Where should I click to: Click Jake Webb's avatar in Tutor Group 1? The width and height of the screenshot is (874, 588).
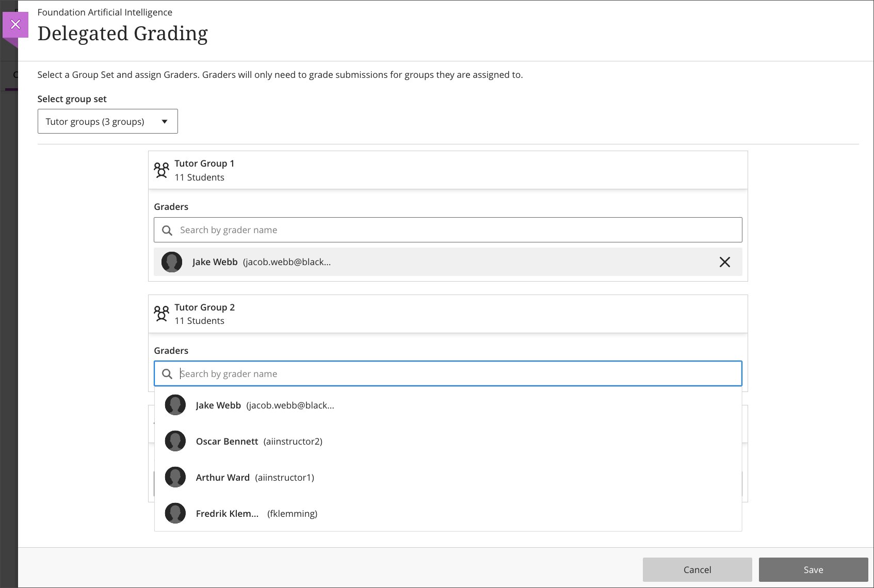point(172,262)
